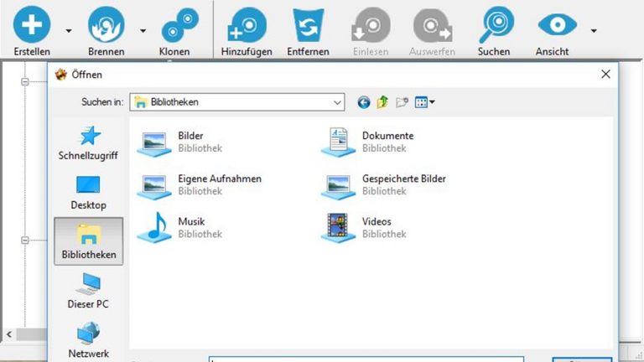Select the Bilder library
This screenshot has height=362, width=644.
click(181, 142)
